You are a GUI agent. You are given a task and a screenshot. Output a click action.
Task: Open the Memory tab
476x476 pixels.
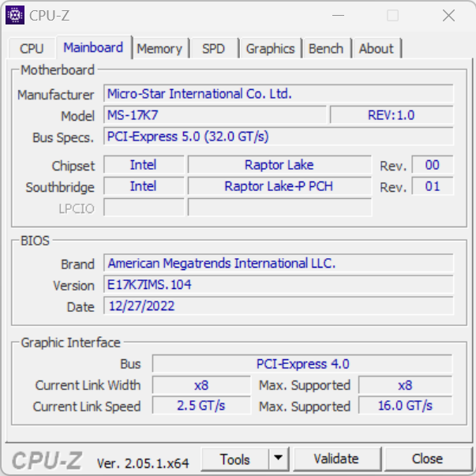click(159, 49)
